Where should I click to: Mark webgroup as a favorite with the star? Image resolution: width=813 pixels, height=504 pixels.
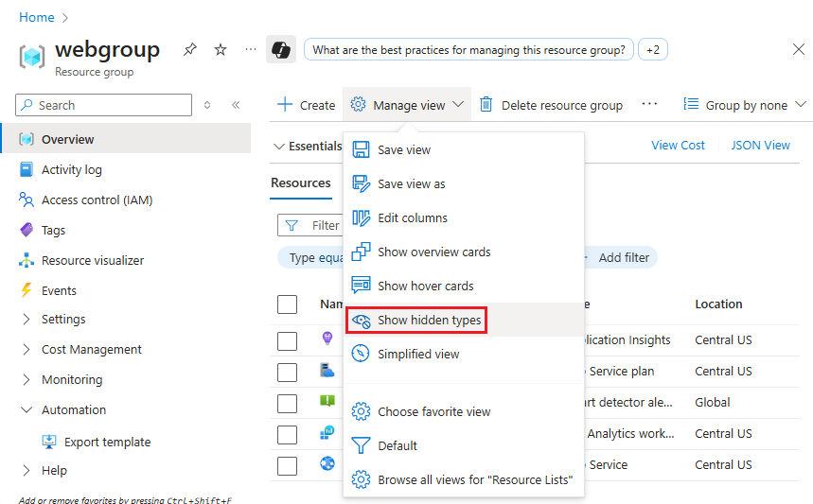tap(221, 50)
